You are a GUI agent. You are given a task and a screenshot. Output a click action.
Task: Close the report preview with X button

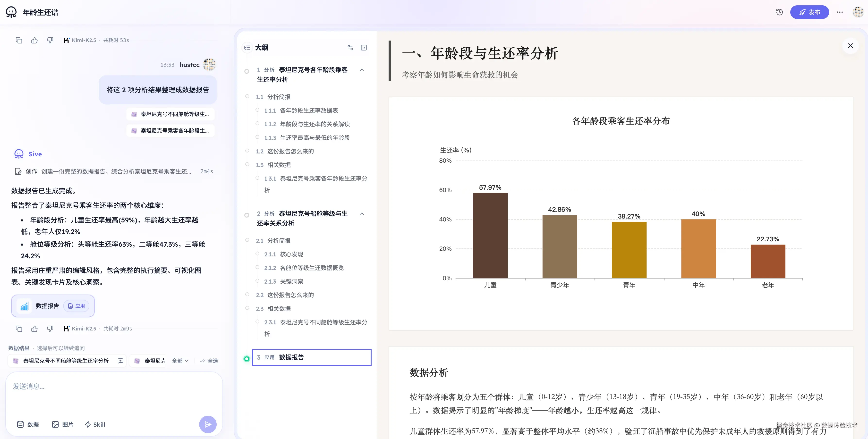coord(851,45)
